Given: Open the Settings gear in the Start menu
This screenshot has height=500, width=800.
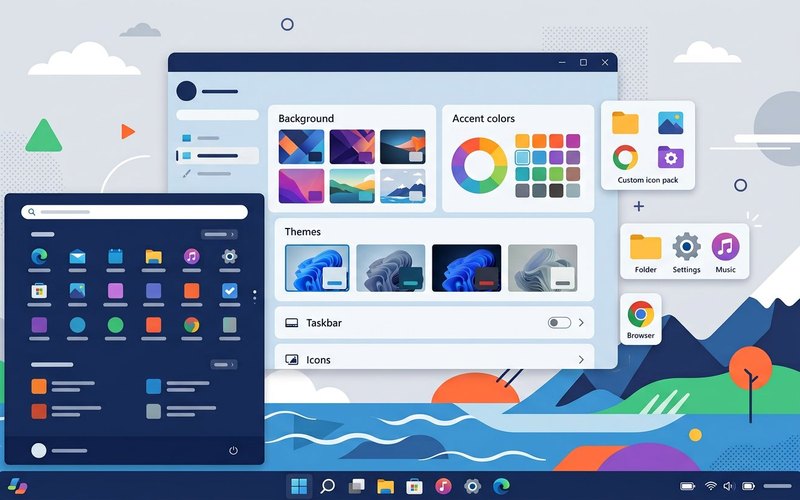Looking at the screenshot, I should pos(230,256).
